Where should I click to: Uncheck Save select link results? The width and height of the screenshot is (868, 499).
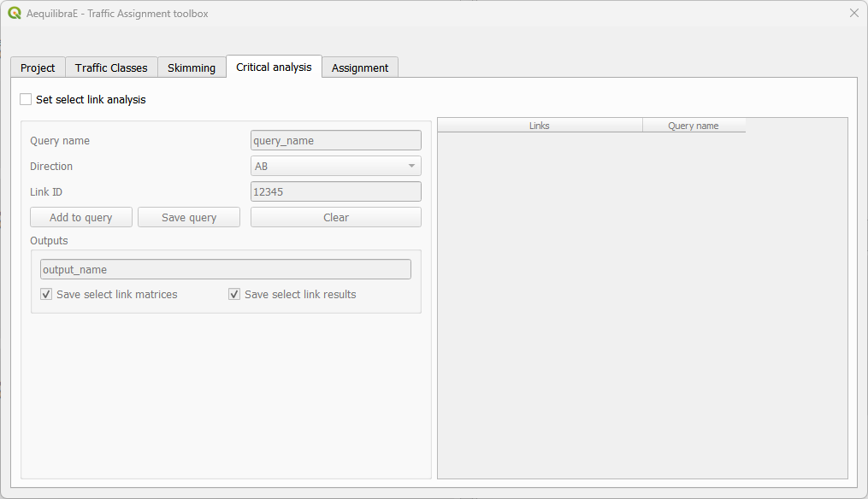233,294
